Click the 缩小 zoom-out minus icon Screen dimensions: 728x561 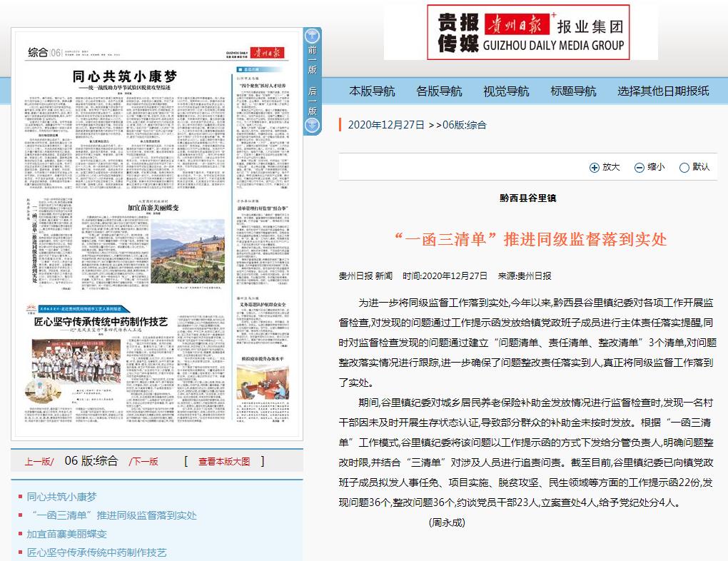[x=639, y=168]
